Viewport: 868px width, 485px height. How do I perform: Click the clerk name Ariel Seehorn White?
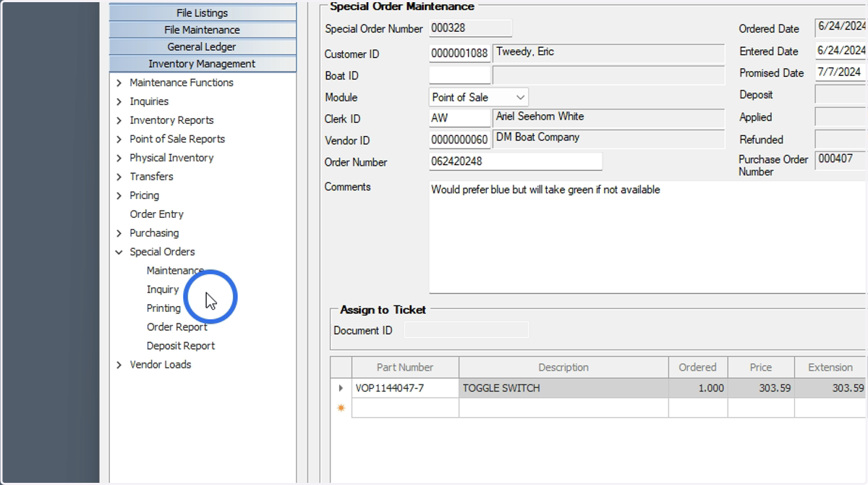(608, 119)
